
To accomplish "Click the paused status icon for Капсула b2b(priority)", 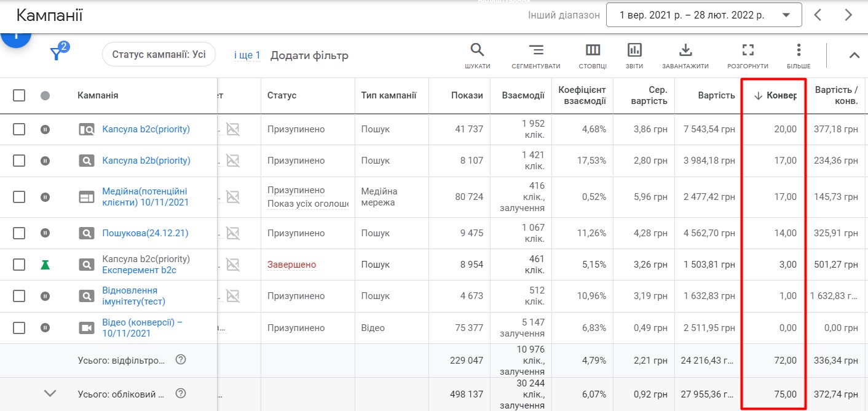I will click(45, 161).
